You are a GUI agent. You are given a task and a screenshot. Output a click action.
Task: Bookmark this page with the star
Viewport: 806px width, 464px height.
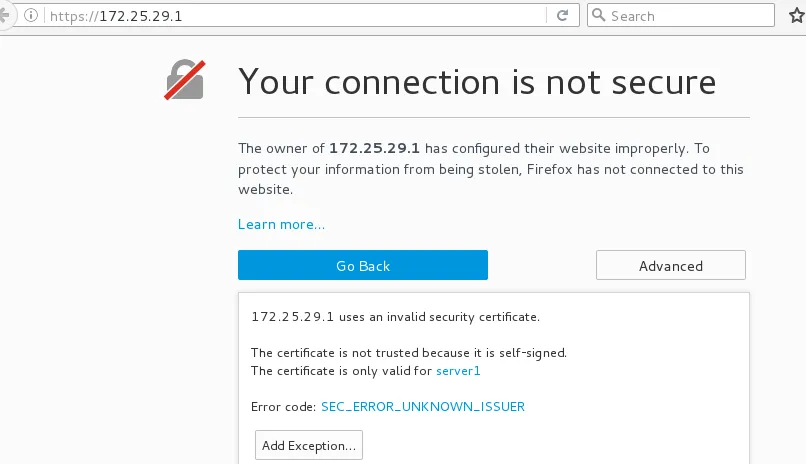[795, 16]
